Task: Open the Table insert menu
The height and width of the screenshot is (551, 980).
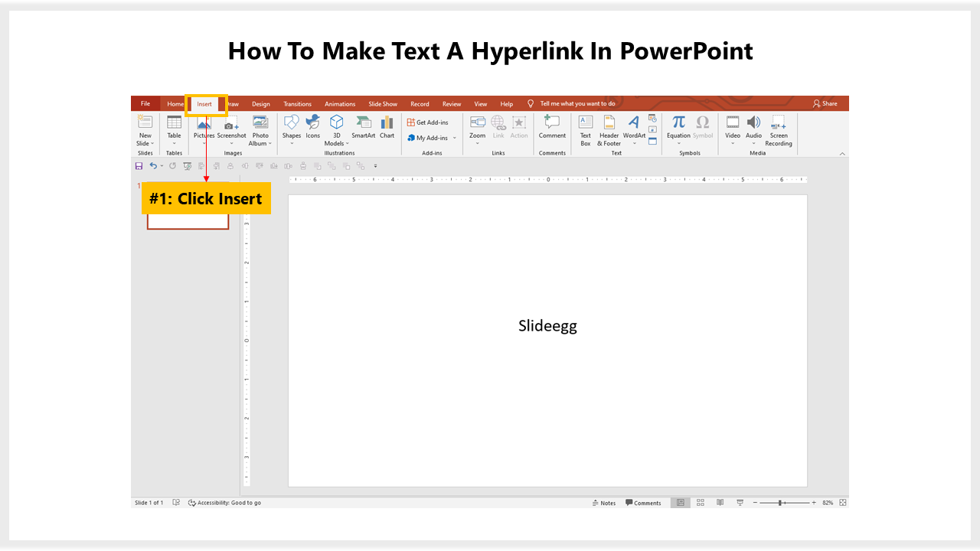Action: pyautogui.click(x=175, y=131)
